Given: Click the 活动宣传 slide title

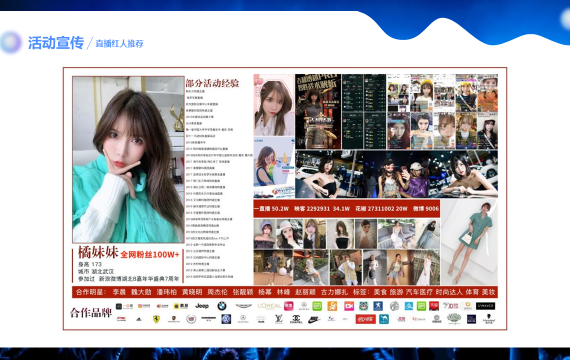Looking at the screenshot, I should [x=56, y=43].
